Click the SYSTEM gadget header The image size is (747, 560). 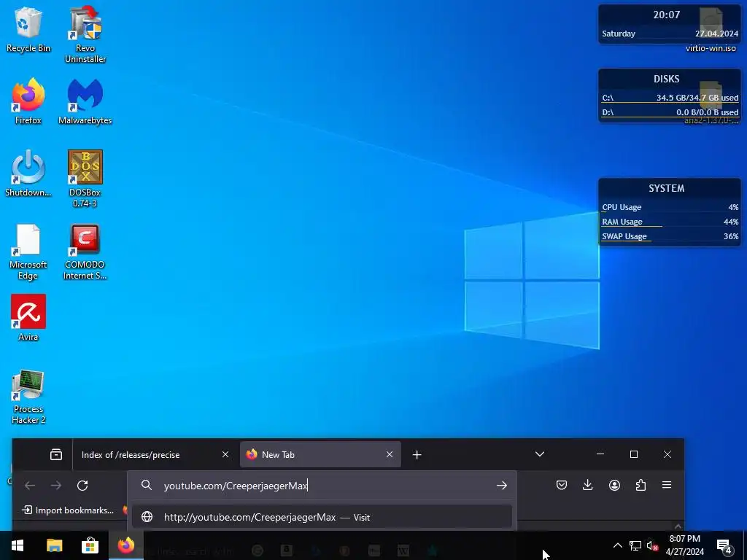[667, 189]
